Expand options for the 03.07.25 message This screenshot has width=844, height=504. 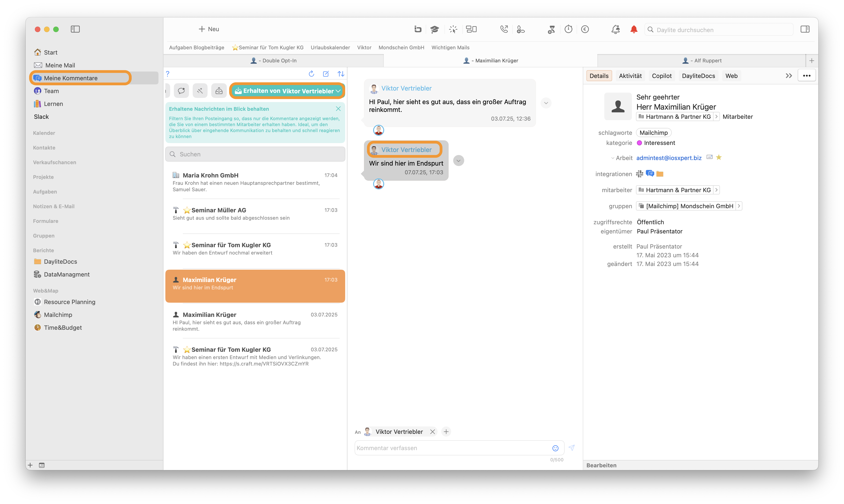click(546, 103)
